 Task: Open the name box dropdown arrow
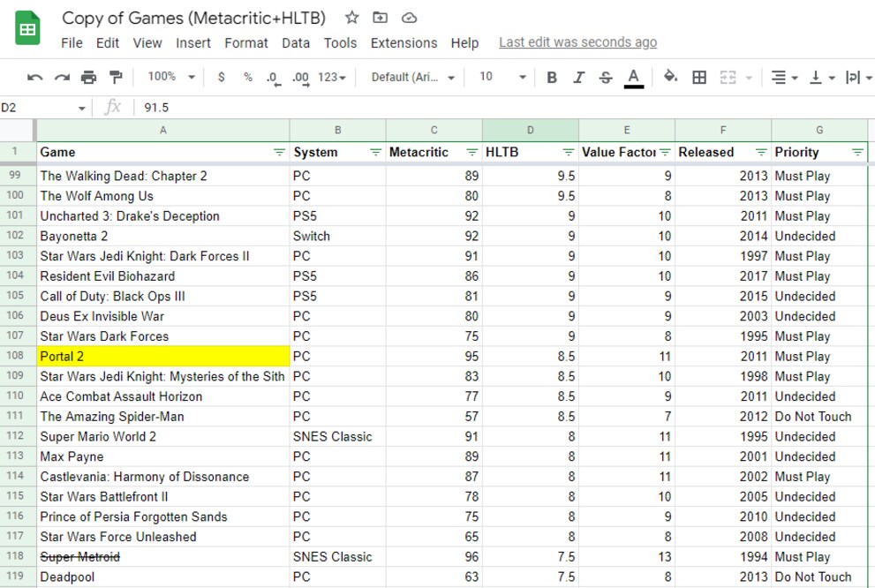pyautogui.click(x=81, y=108)
